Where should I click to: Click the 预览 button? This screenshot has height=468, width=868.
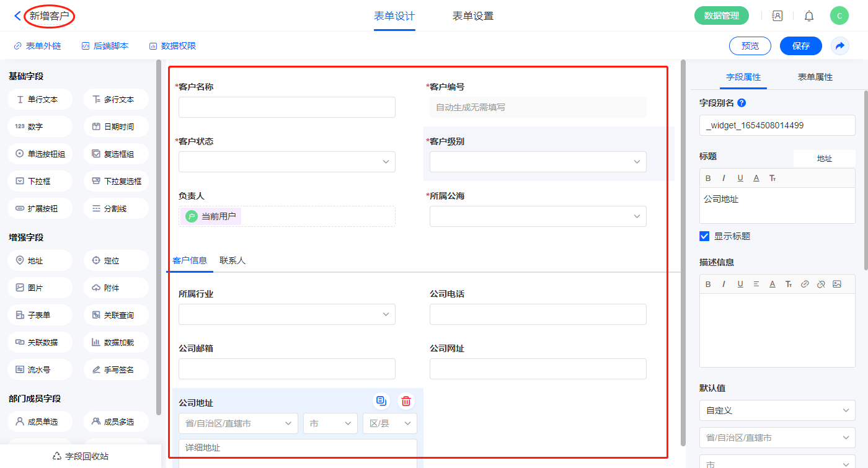(x=750, y=46)
